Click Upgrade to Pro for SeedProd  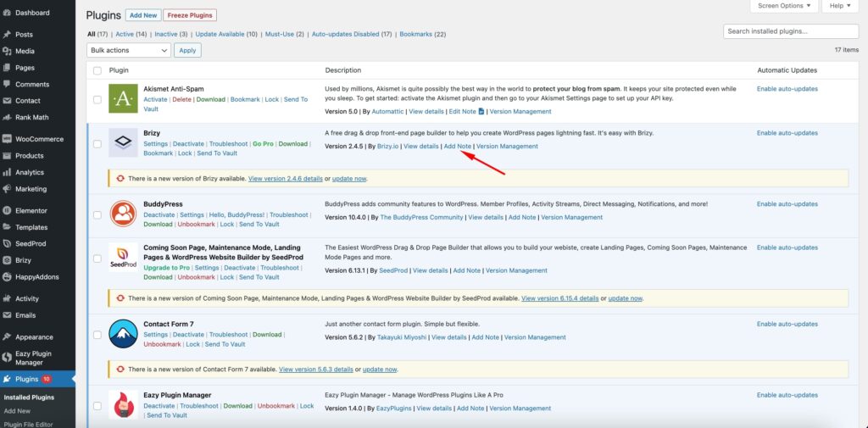166,268
